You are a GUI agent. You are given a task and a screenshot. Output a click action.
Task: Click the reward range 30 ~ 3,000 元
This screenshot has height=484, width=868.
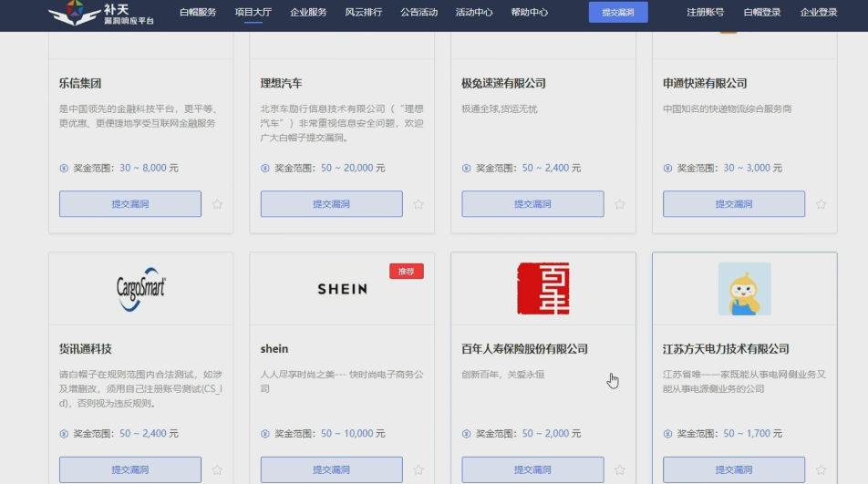[x=753, y=168]
